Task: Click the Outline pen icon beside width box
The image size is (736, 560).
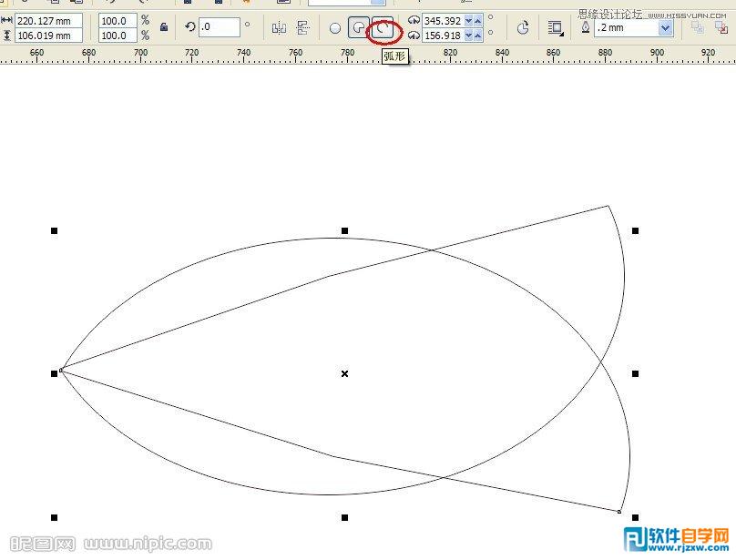Action: [x=587, y=28]
